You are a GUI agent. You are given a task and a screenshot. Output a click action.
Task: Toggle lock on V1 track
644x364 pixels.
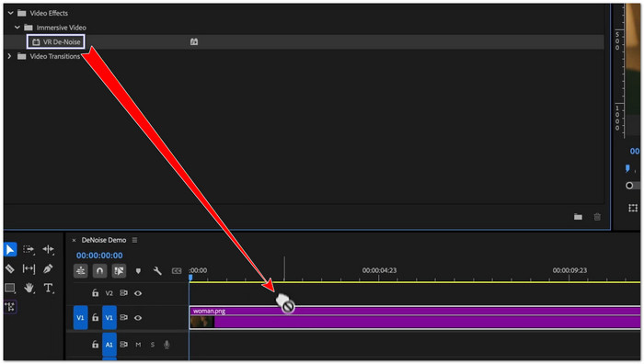pyautogui.click(x=96, y=318)
